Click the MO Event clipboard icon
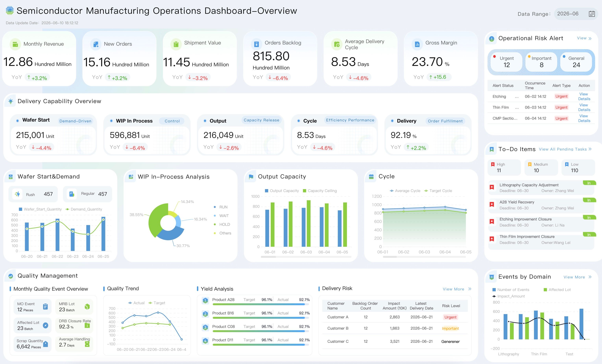 [45, 306]
